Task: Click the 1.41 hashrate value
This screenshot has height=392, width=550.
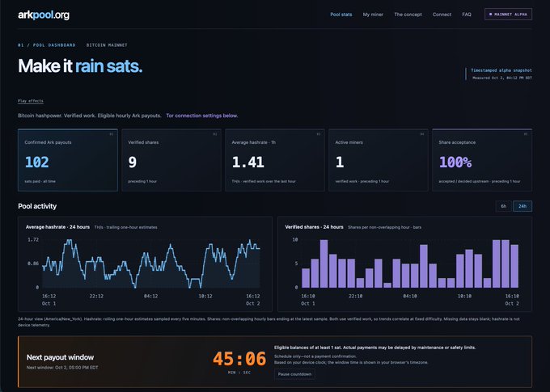Action: coord(248,162)
